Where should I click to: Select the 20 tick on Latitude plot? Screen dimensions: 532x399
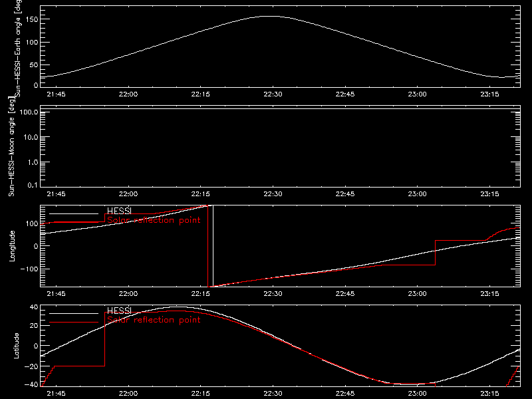[x=34, y=326]
